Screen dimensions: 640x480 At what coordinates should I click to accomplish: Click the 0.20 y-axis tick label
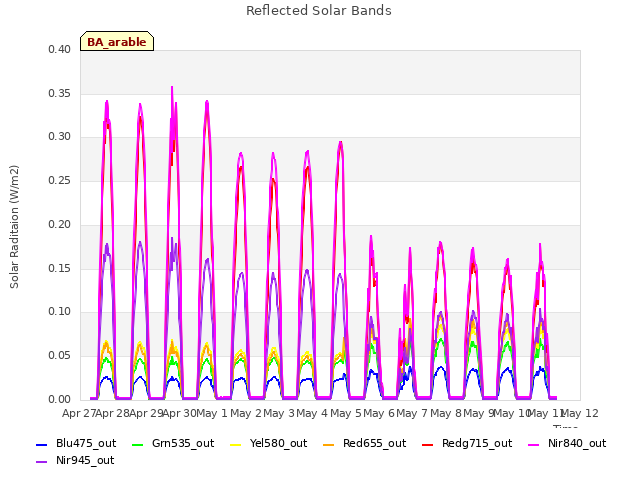click(59, 224)
